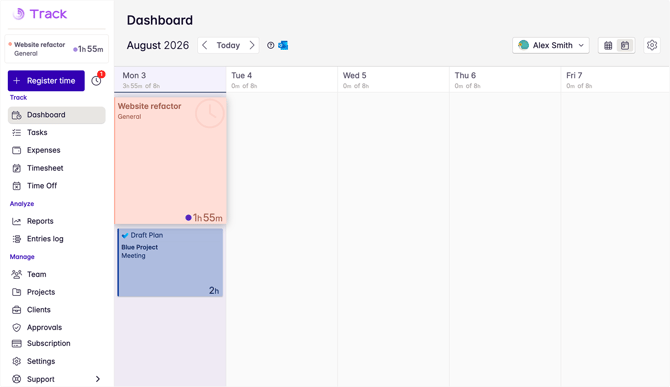The width and height of the screenshot is (670, 387).
Task: Switch to the month grid calendar view
Action: tap(608, 45)
